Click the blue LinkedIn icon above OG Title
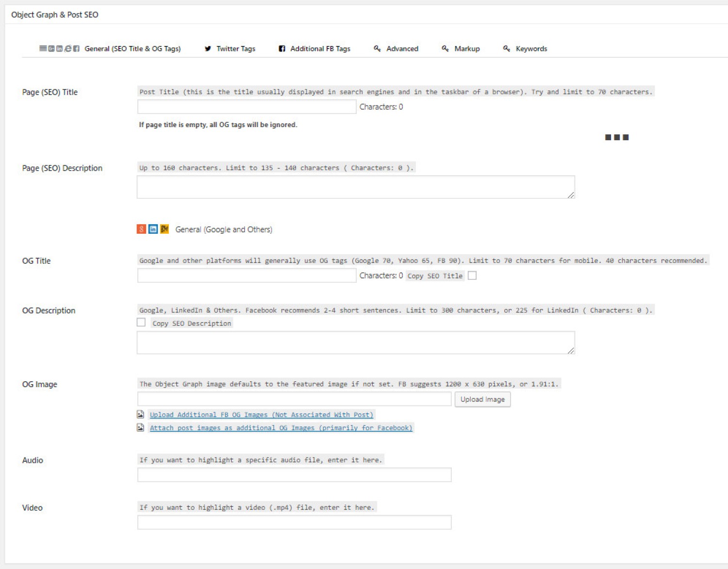 click(153, 229)
